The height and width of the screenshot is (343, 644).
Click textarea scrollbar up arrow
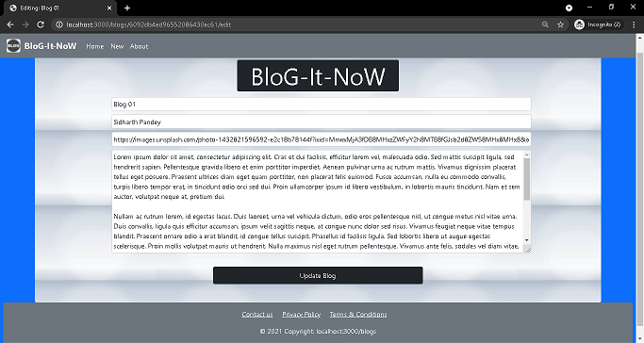pos(526,155)
